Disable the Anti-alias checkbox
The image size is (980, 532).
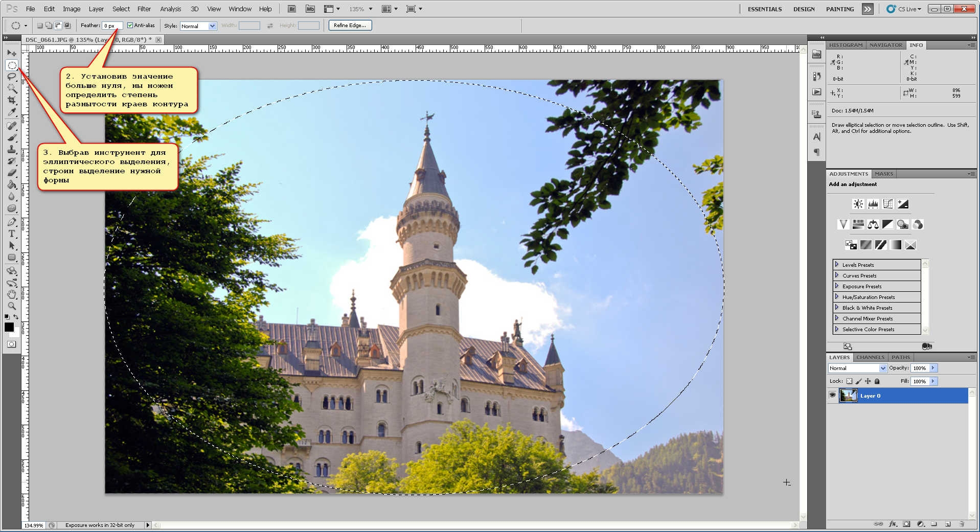pyautogui.click(x=130, y=26)
